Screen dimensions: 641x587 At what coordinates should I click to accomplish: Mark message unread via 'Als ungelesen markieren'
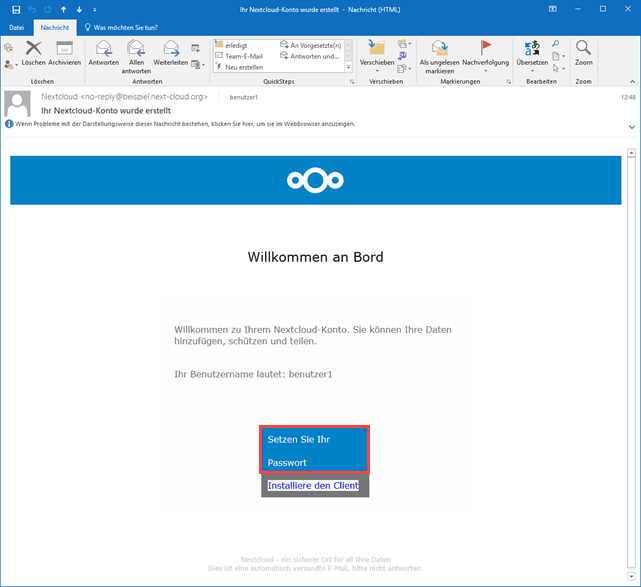click(x=439, y=57)
